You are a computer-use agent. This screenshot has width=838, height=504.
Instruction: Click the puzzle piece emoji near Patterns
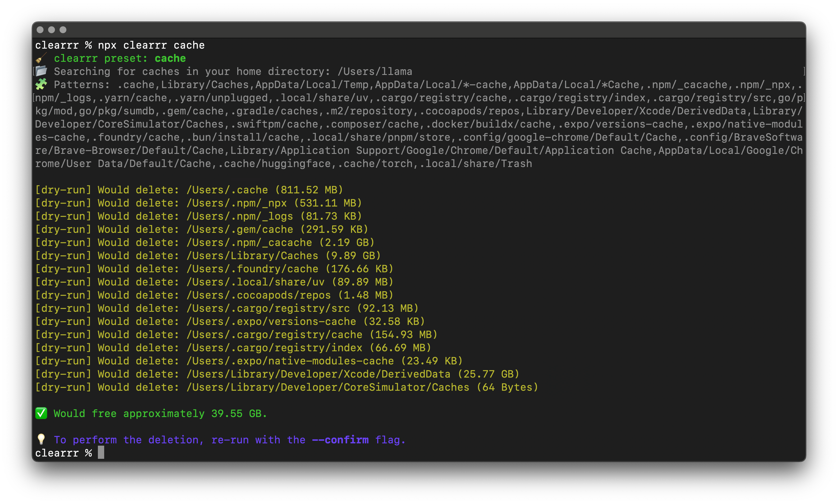click(41, 84)
